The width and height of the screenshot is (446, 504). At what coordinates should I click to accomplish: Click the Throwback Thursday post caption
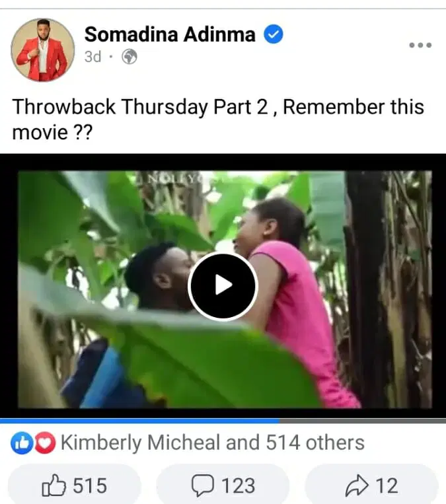tap(218, 120)
